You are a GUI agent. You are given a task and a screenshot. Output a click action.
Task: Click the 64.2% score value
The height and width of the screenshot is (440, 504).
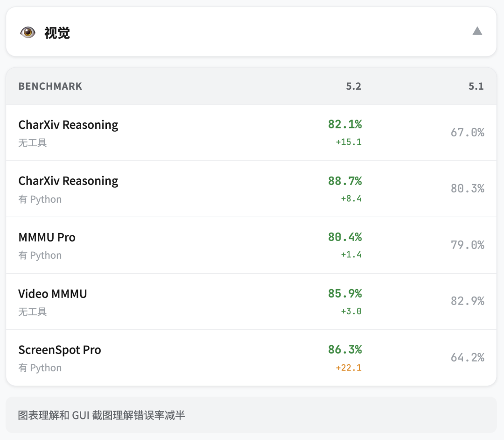tap(467, 357)
